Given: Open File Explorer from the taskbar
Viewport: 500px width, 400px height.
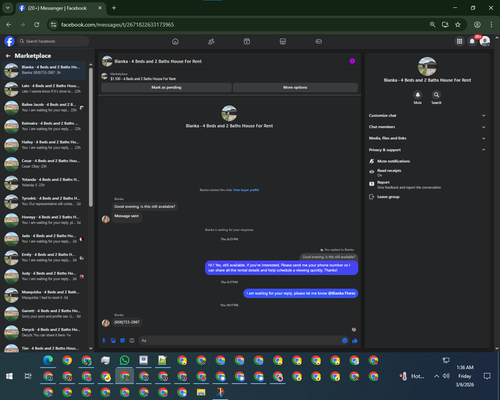Looking at the screenshot, I should coord(201,392).
